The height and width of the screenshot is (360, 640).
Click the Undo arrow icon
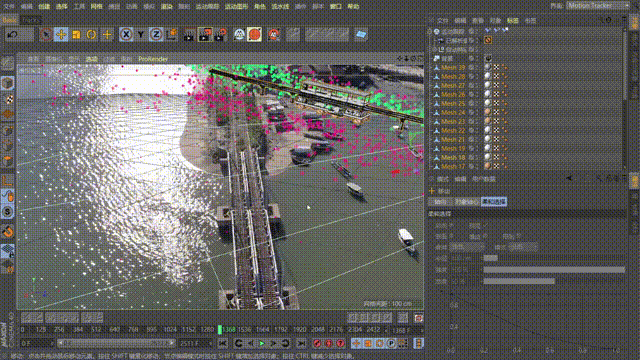pos(12,35)
